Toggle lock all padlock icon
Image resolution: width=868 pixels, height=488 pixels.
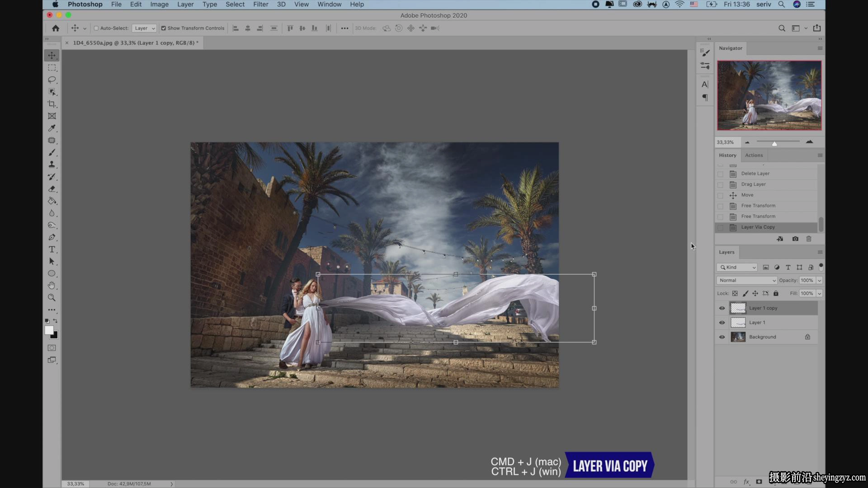[776, 293]
